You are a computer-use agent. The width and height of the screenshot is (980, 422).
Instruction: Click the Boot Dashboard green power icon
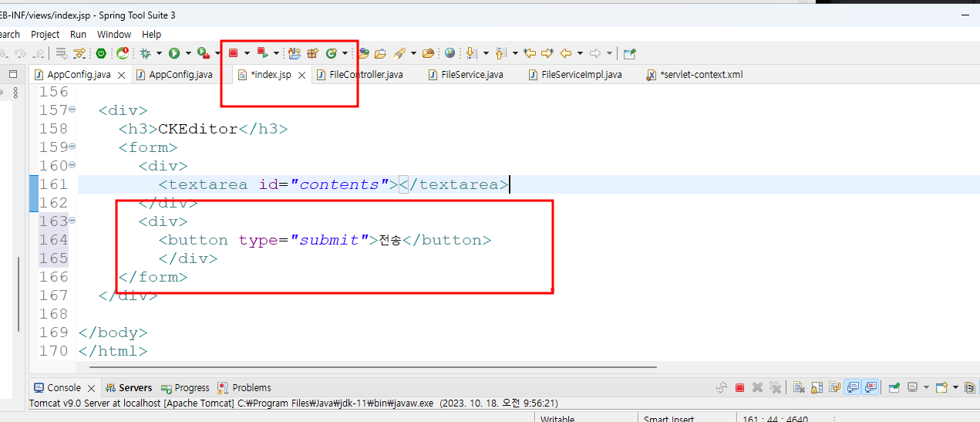pos(101,53)
